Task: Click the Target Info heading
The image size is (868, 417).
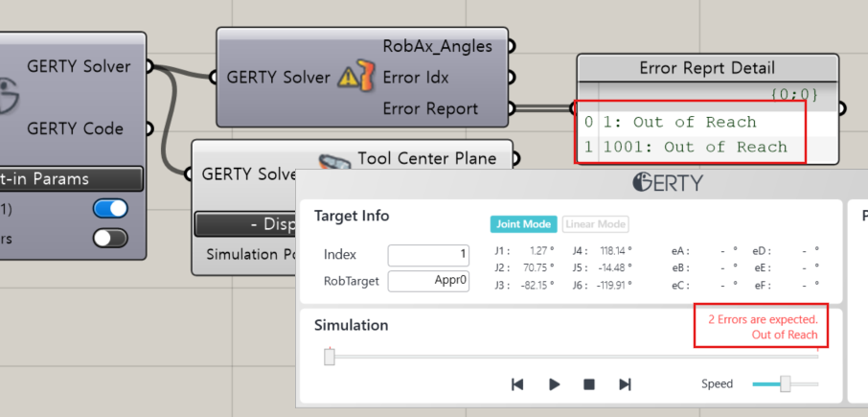Action: click(x=352, y=216)
